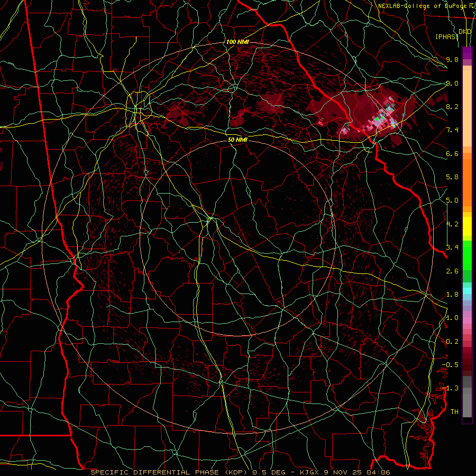476x476 pixels.
Task: Pick the cyan segment of the color bar
Action: point(467,291)
